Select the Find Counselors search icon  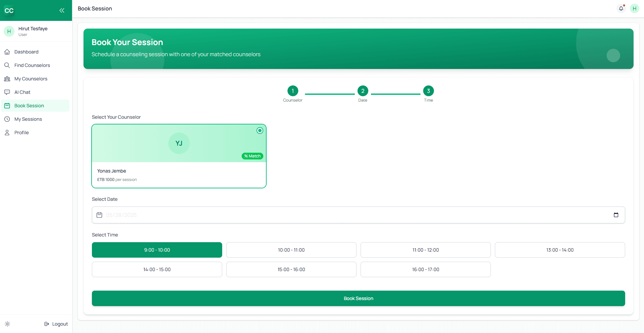coord(7,65)
